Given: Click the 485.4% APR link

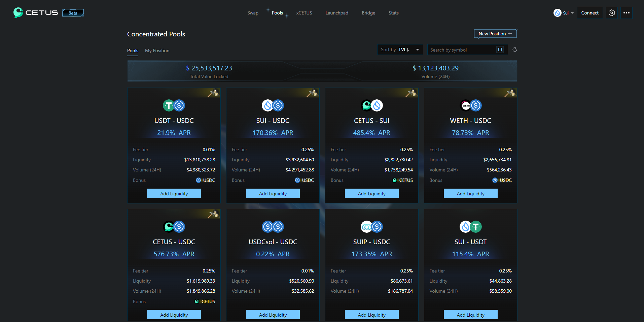Looking at the screenshot, I should point(372,133).
